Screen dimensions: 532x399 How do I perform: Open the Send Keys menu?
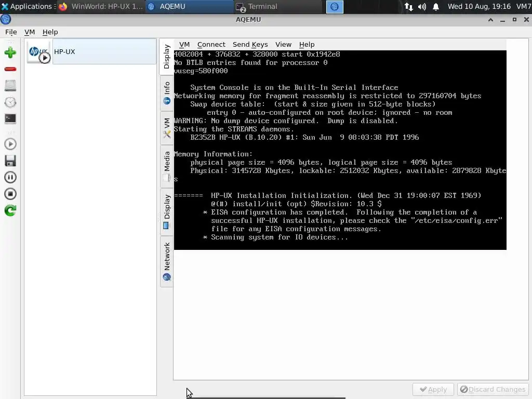pos(250,45)
